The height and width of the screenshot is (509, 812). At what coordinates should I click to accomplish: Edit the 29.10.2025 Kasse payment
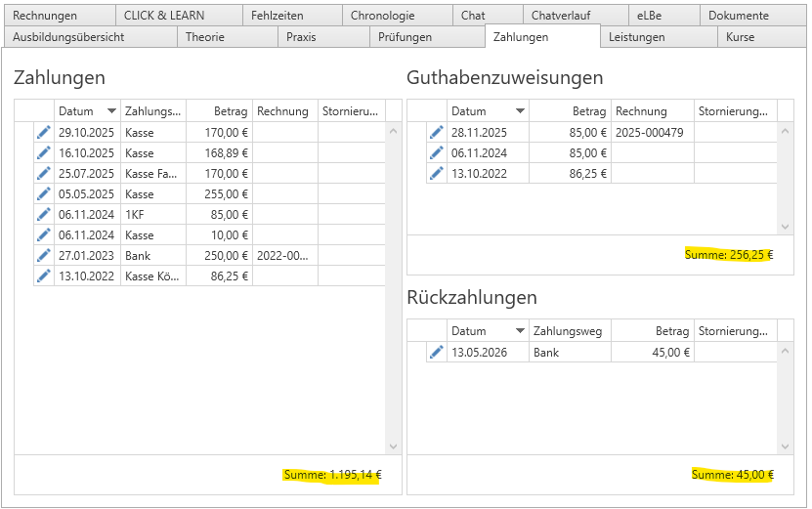click(44, 133)
